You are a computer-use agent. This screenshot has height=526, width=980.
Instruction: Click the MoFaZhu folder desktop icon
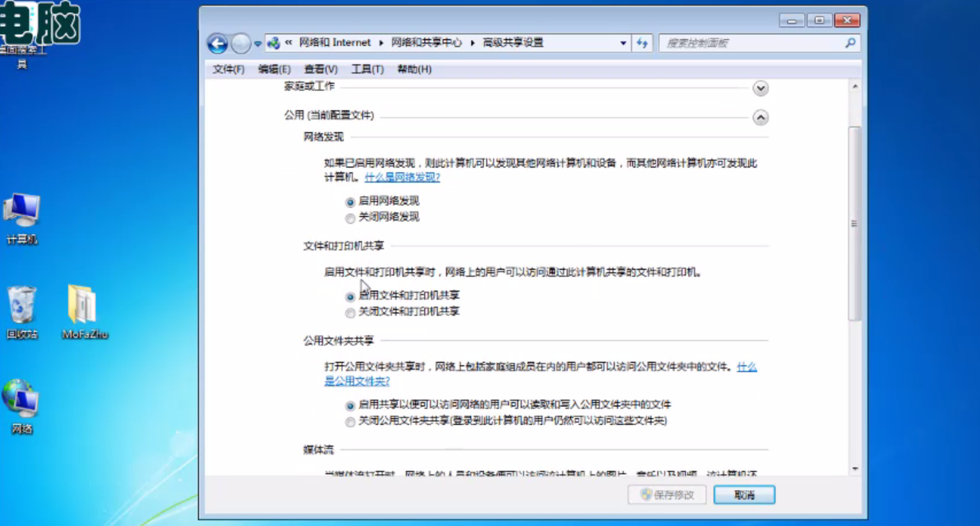point(84,312)
